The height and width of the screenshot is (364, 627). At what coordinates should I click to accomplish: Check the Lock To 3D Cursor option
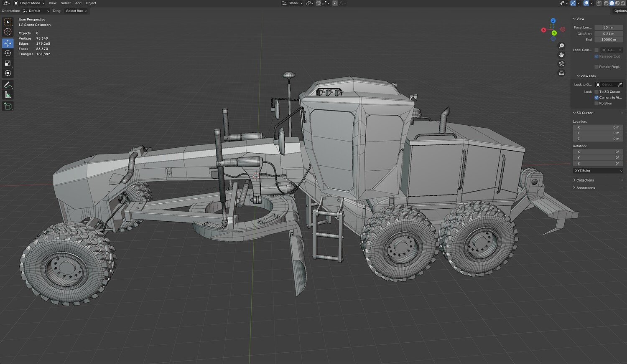point(596,92)
